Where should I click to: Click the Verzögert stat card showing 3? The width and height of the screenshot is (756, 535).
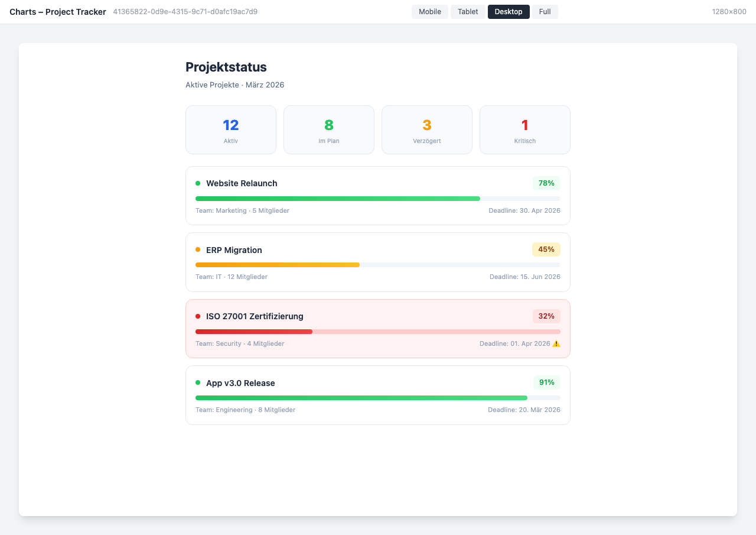coord(426,129)
